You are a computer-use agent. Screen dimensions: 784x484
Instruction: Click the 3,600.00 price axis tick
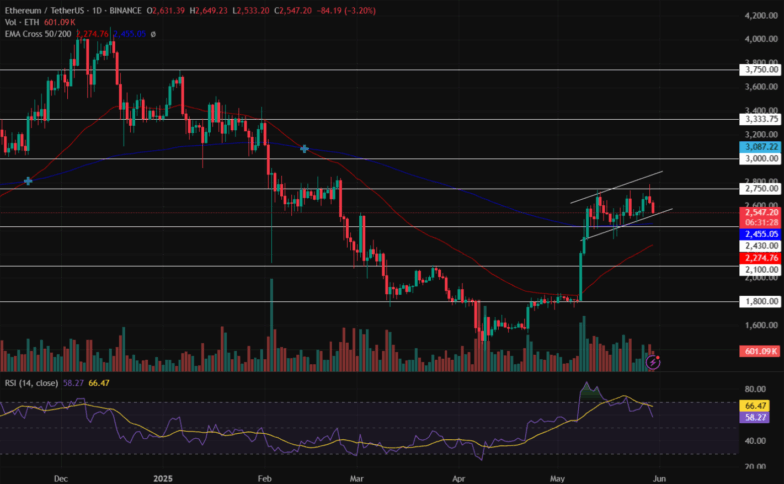(x=761, y=86)
